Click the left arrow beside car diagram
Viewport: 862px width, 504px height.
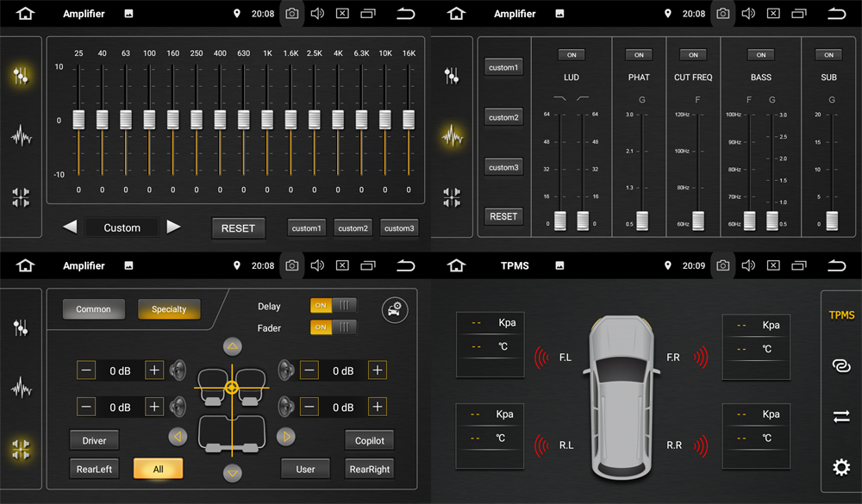click(178, 437)
